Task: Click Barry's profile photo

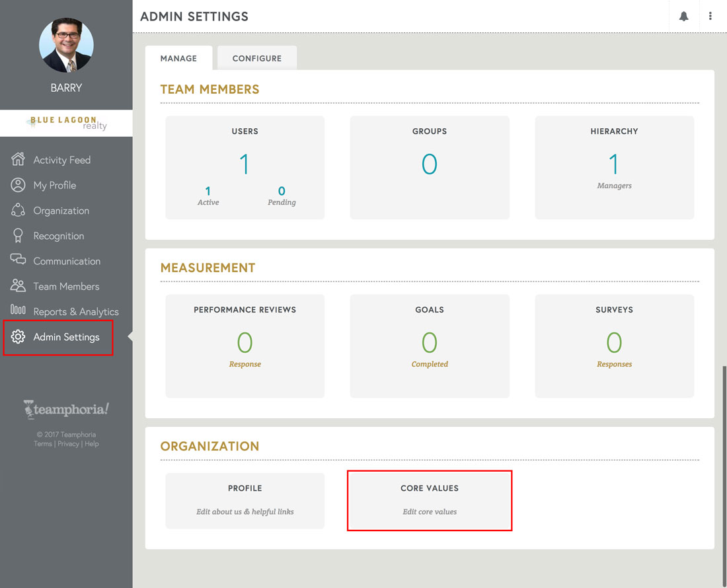Action: 66,45
